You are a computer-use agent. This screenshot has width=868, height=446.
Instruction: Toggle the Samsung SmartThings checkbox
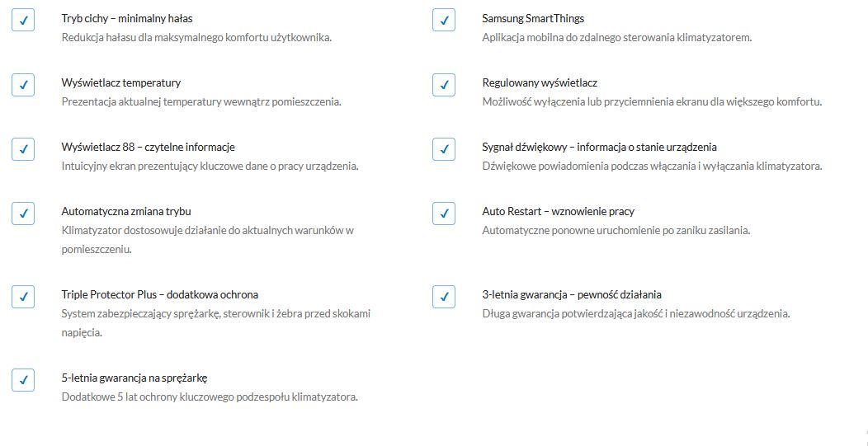[x=444, y=20]
